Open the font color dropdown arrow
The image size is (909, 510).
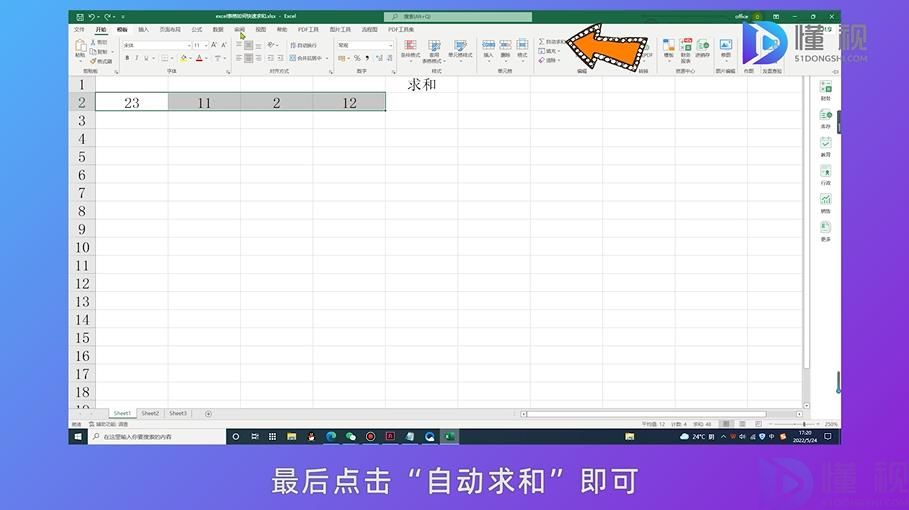206,59
